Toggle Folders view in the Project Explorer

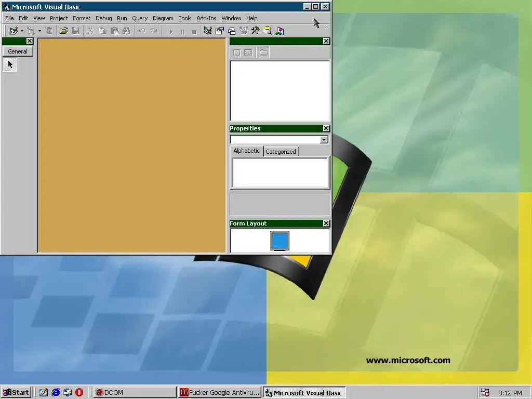point(263,52)
